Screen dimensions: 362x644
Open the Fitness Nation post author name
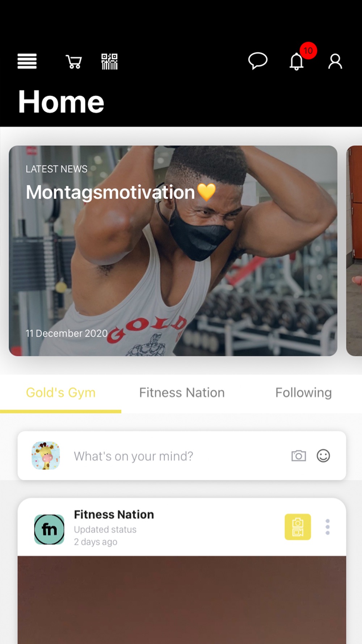tap(114, 514)
